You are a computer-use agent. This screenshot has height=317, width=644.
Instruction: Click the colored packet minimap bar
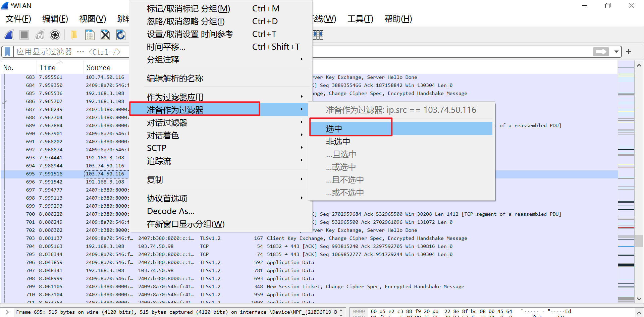coord(626,182)
